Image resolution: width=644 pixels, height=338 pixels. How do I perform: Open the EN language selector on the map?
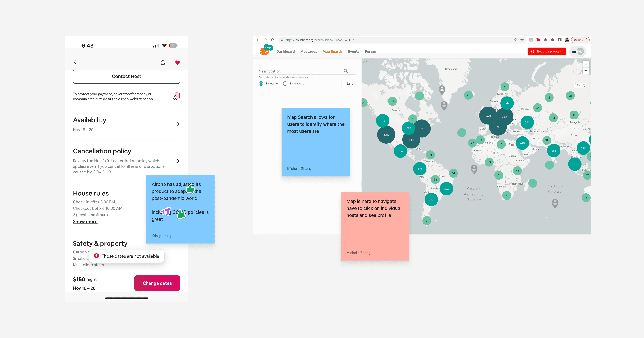(579, 85)
